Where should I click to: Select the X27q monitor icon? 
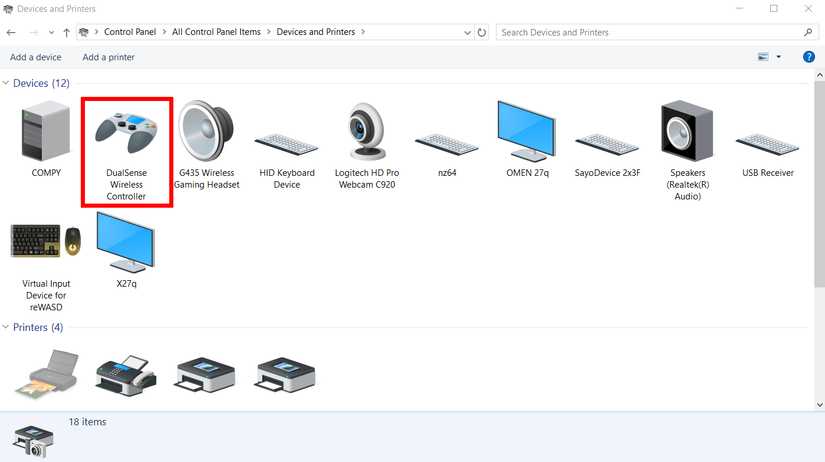coord(126,245)
